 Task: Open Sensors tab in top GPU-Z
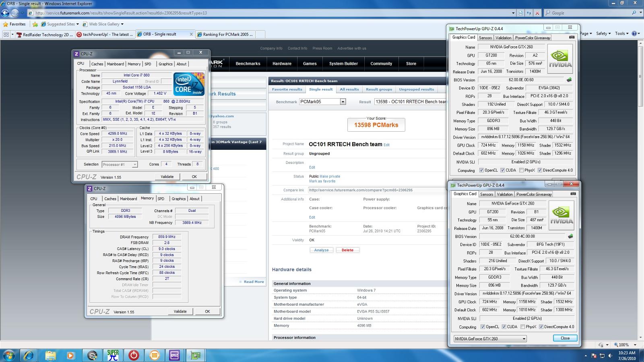click(x=485, y=38)
